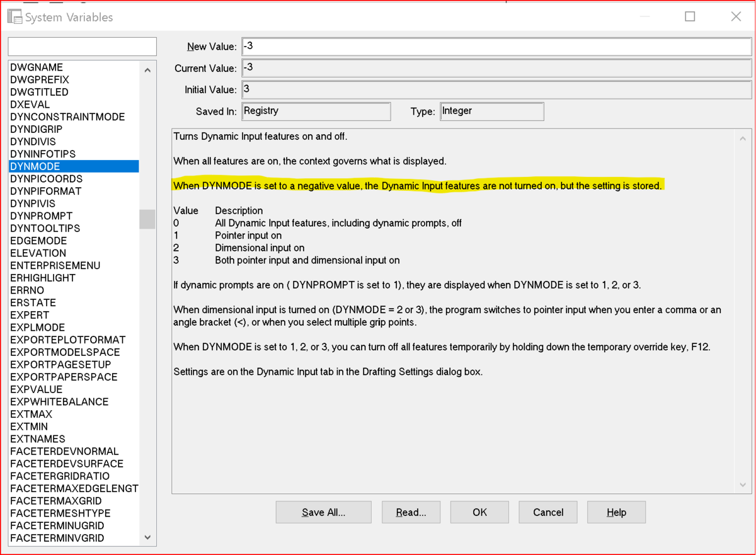Click description pane scroll down arrow

click(x=743, y=484)
